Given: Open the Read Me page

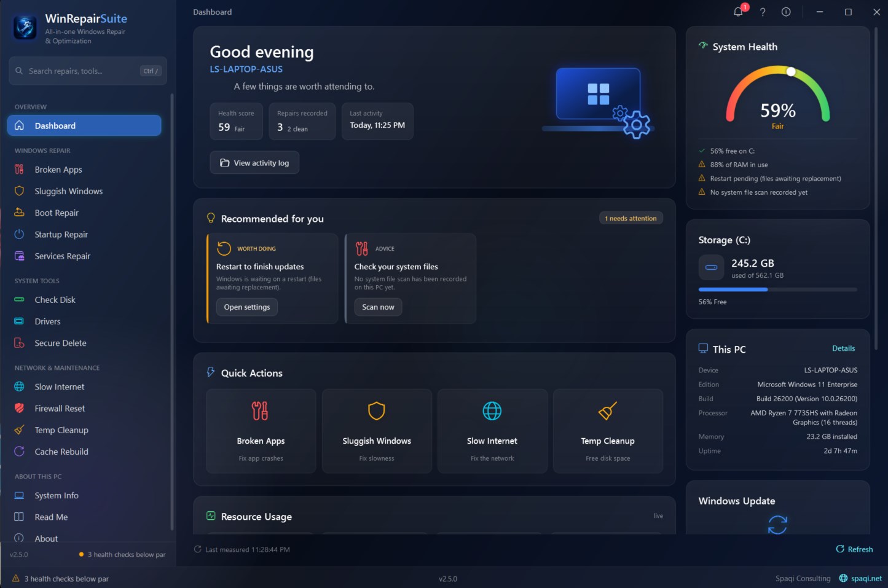Looking at the screenshot, I should 84,517.
